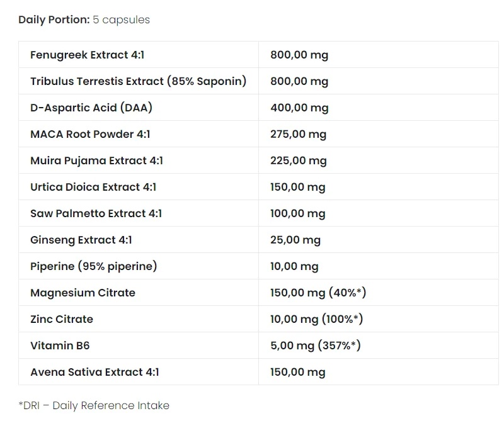Select the Avena Sativa Extract 4:1 cell
This screenshot has height=428, width=504.
[x=94, y=372]
